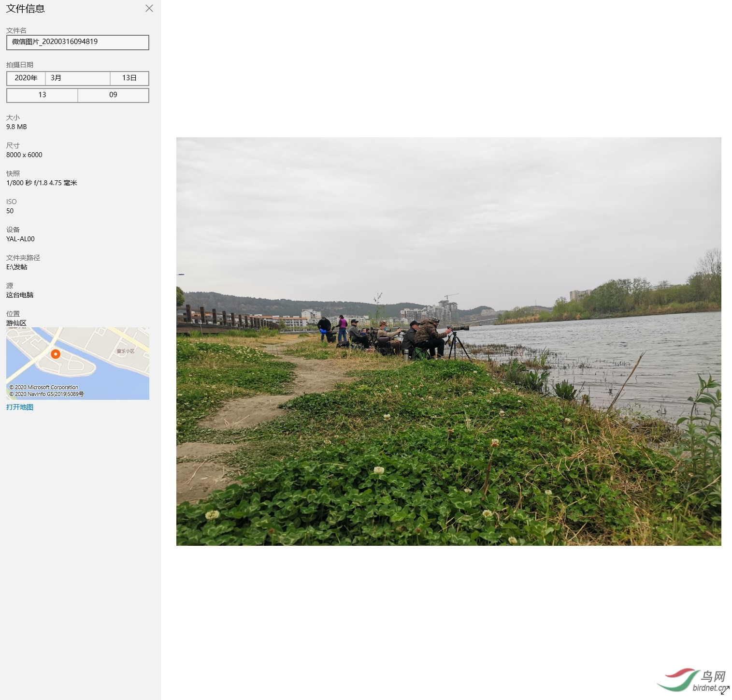Viewport: 732px width, 700px height.
Task: Open the 3月 month field
Action: (x=77, y=78)
